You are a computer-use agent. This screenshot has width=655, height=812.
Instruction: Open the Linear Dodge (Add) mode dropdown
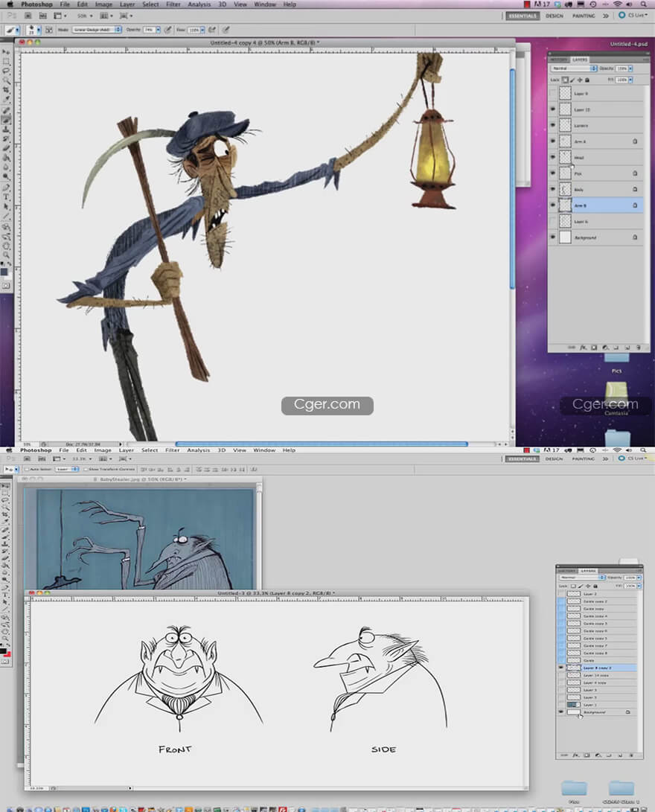point(97,30)
